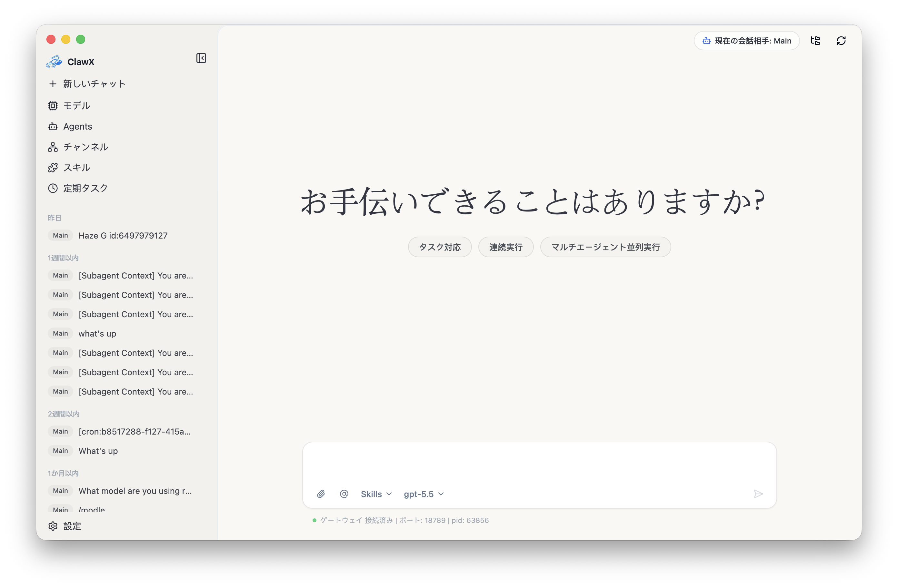The image size is (898, 588).
Task: Open the 現在の会話相手: Main selector
Action: 746,41
